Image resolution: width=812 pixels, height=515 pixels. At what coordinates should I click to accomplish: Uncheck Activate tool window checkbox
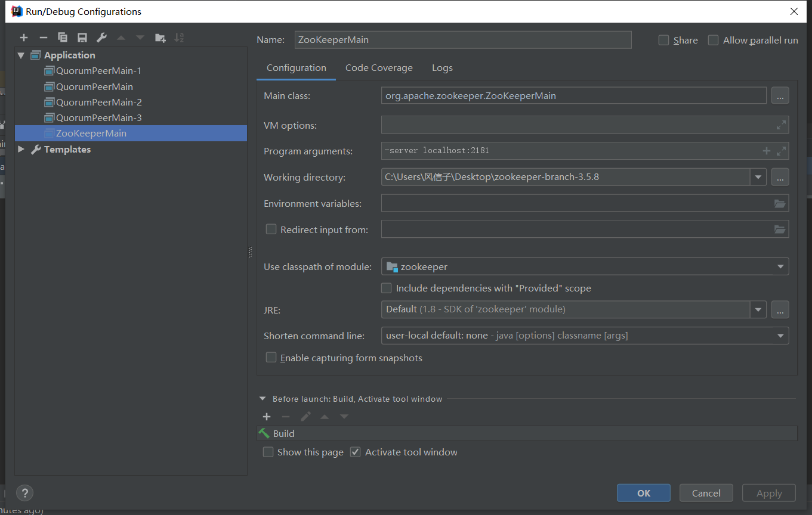click(356, 452)
